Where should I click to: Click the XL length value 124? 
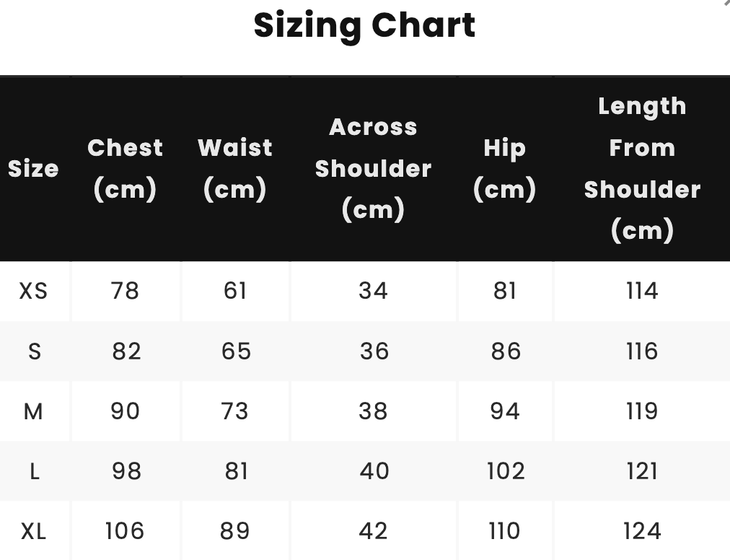tap(641, 532)
